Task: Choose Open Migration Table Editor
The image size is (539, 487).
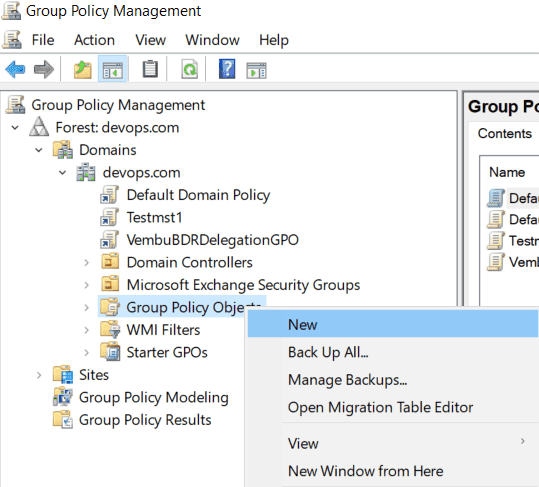Action: [393, 407]
